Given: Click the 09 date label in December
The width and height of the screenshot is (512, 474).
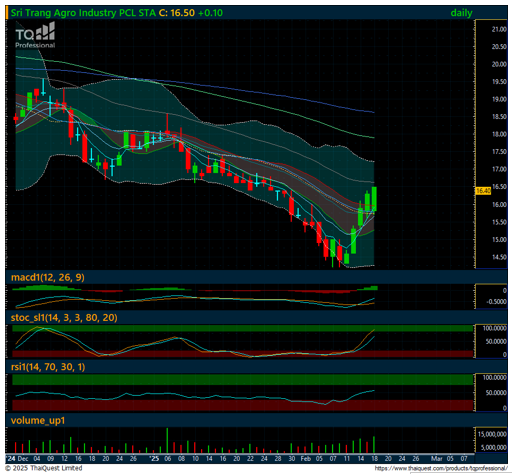Looking at the screenshot, I should (x=51, y=459).
